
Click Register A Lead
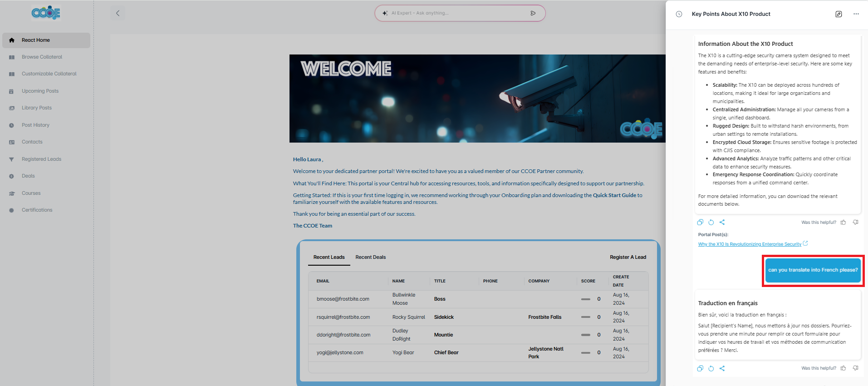point(628,257)
